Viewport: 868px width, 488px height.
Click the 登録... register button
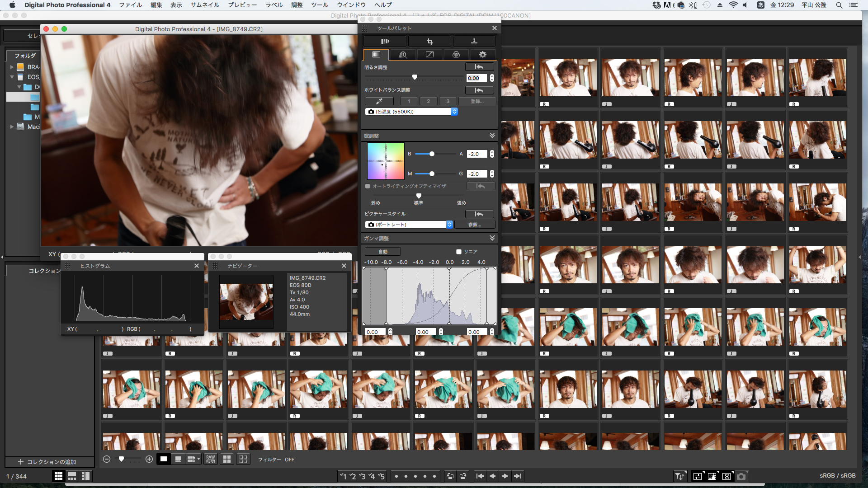(x=477, y=101)
